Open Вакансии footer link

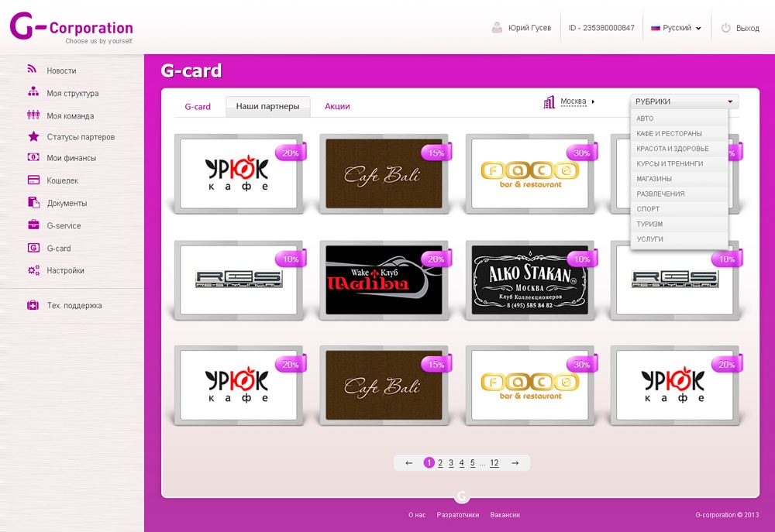pyautogui.click(x=505, y=515)
